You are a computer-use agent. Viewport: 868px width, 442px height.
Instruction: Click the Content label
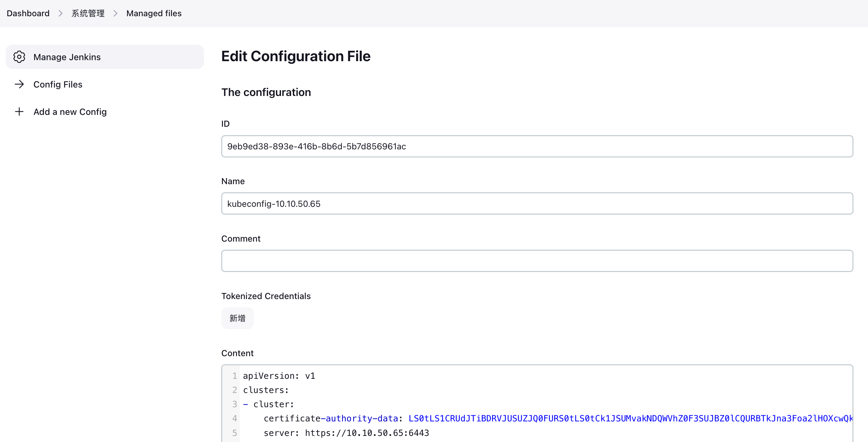pyautogui.click(x=237, y=353)
